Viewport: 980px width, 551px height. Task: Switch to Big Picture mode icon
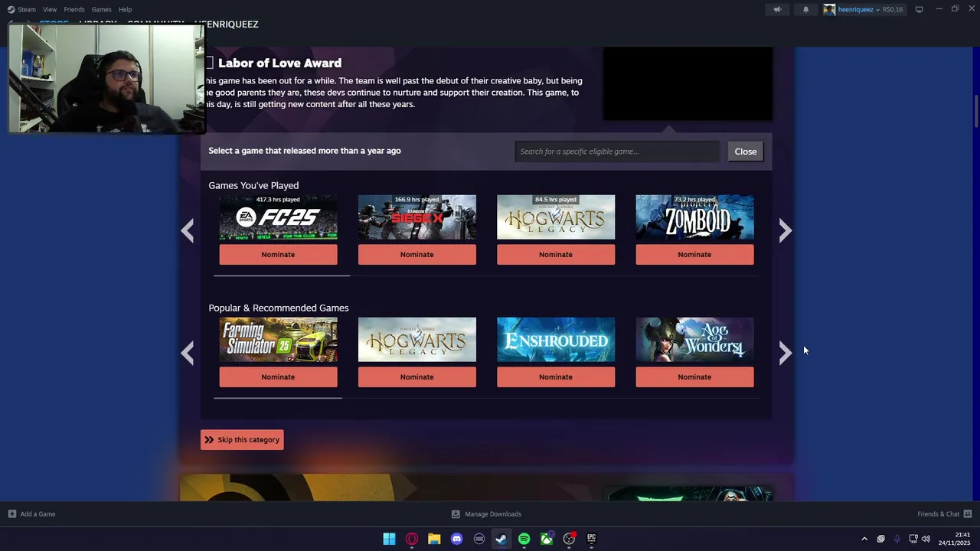tap(920, 9)
